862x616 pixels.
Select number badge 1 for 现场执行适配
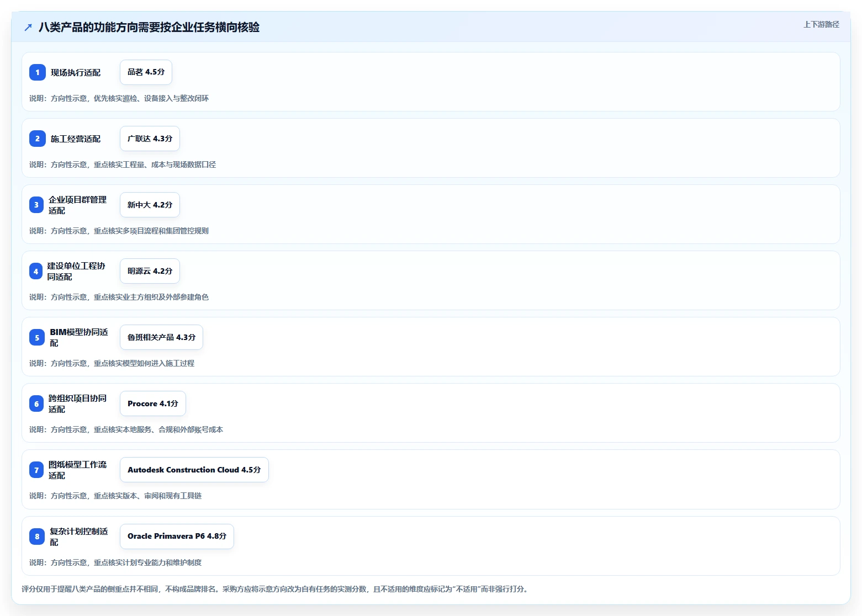(x=38, y=72)
